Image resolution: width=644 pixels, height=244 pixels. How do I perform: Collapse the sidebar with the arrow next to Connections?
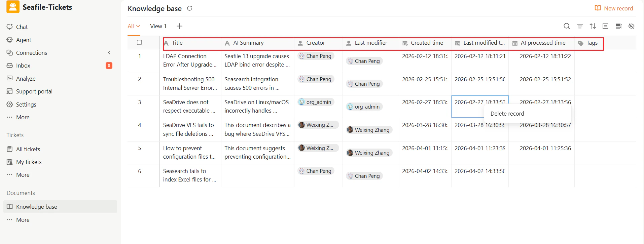click(109, 52)
